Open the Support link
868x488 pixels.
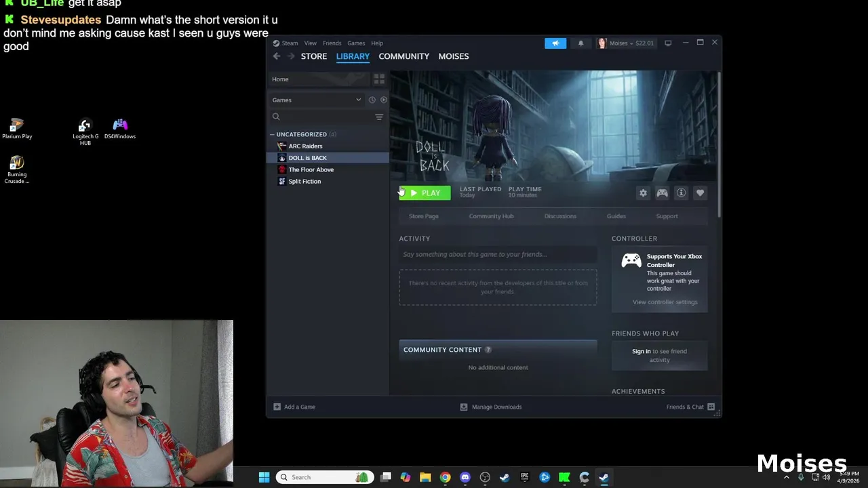667,216
